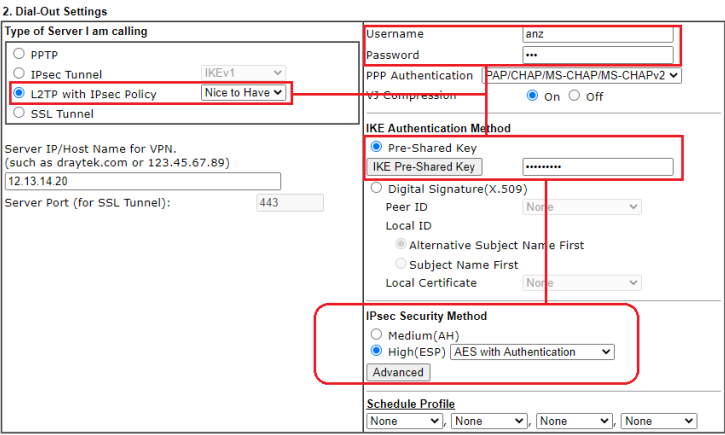725x435 pixels.
Task: Select Digital Signature(X.509) option
Action: [376, 187]
